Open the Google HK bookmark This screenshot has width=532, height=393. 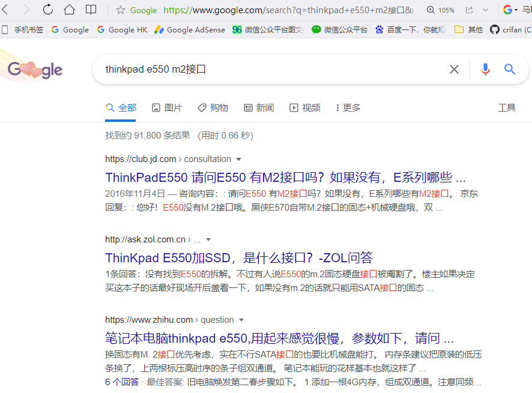click(122, 30)
